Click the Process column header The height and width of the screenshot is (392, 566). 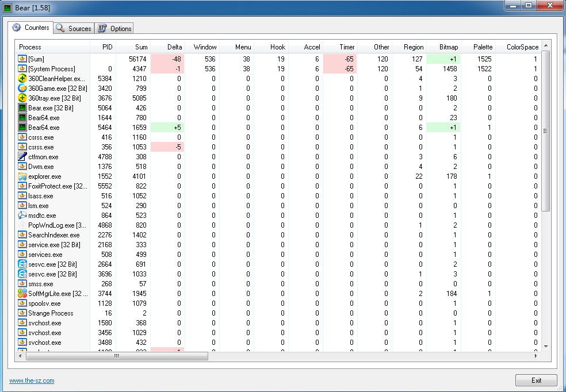pyautogui.click(x=30, y=47)
